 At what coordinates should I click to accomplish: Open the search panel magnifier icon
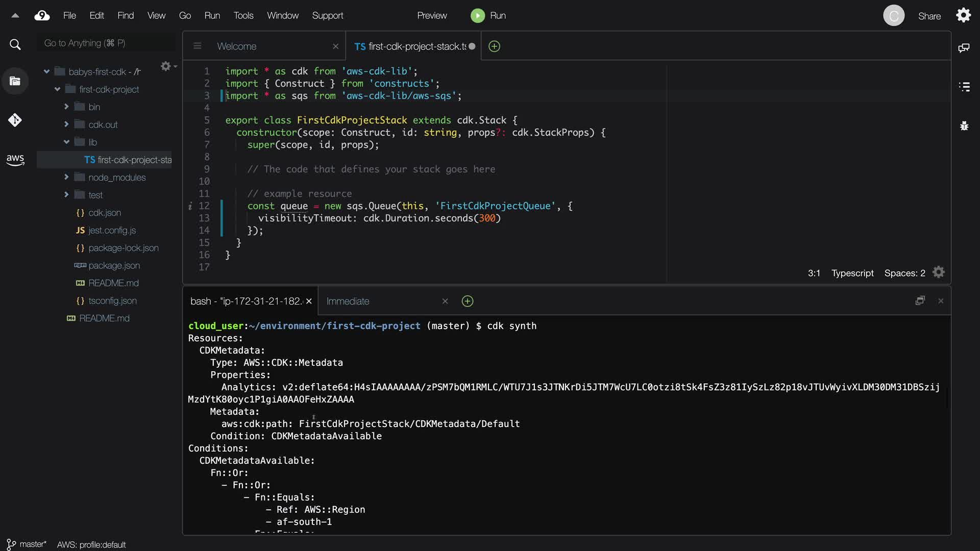pyautogui.click(x=15, y=45)
